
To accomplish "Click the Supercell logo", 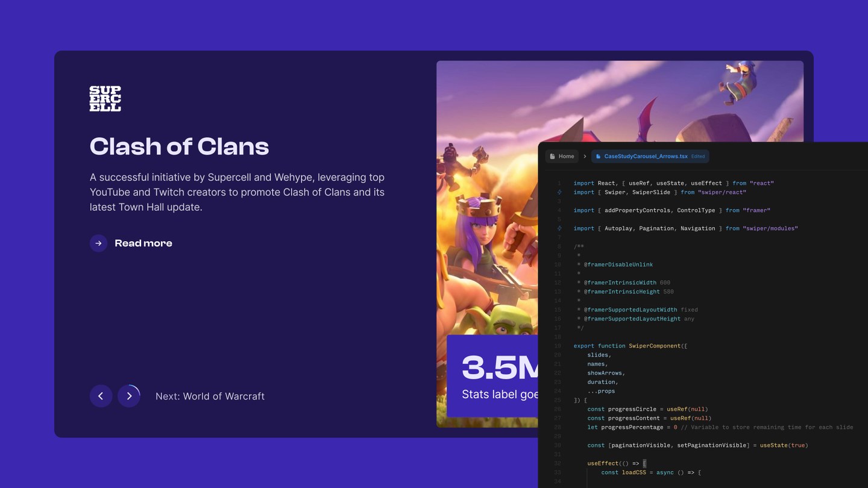I will click(105, 99).
